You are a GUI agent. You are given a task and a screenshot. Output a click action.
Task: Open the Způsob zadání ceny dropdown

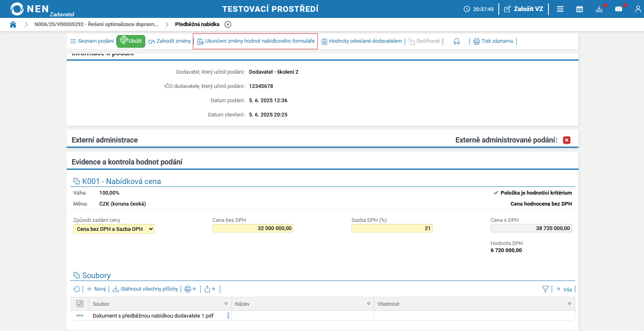(114, 229)
